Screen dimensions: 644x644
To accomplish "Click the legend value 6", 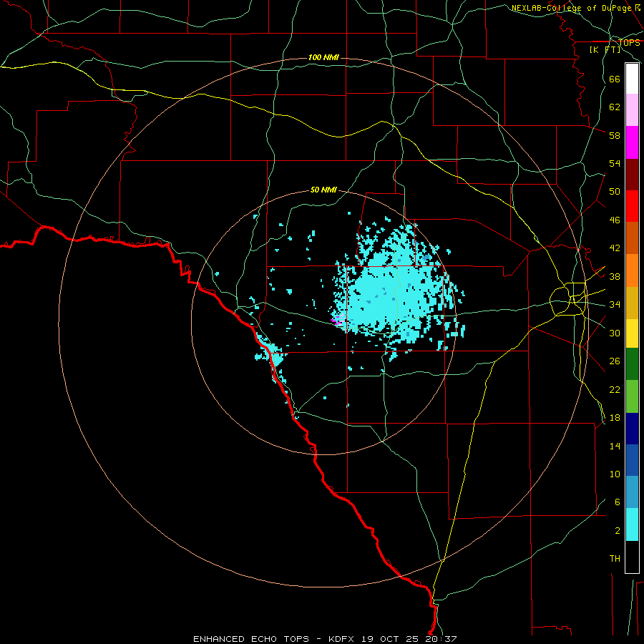I will pos(618,502).
